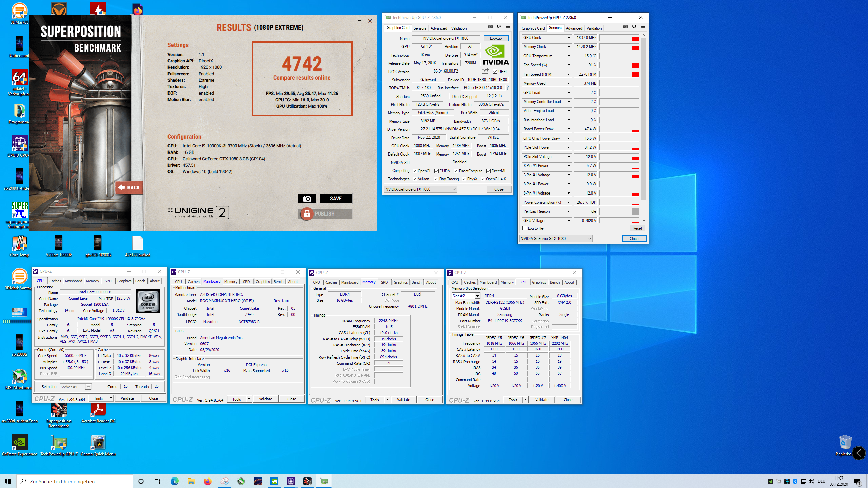Open the GeForce Experience desktop icon

click(19, 445)
